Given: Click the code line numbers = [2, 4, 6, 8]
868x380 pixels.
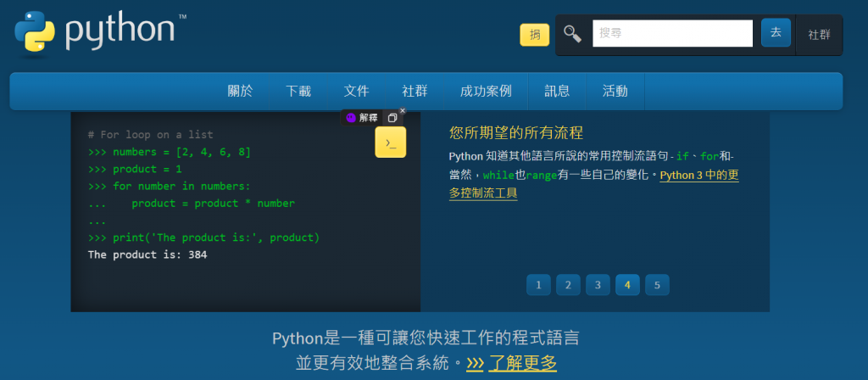Looking at the screenshot, I should click(x=170, y=152).
